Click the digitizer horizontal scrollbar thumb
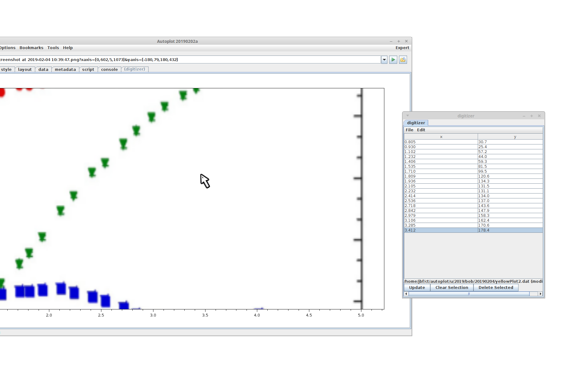 pos(469,294)
